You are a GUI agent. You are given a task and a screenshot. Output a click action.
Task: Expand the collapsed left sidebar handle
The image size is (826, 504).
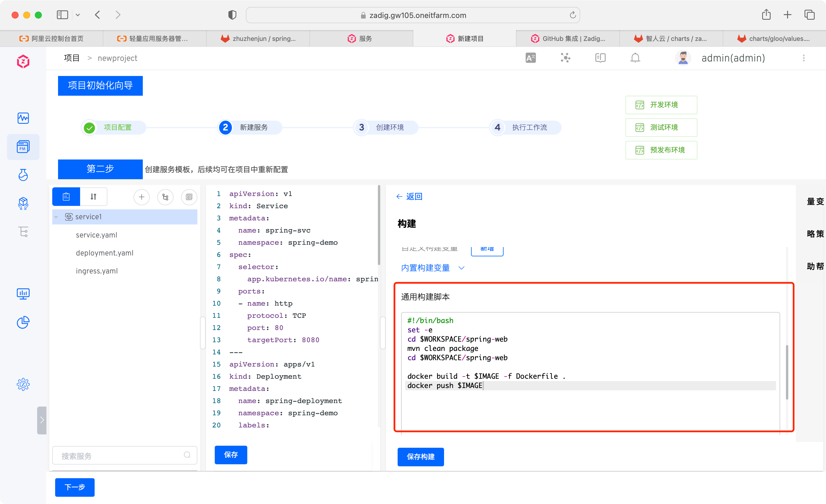click(42, 420)
